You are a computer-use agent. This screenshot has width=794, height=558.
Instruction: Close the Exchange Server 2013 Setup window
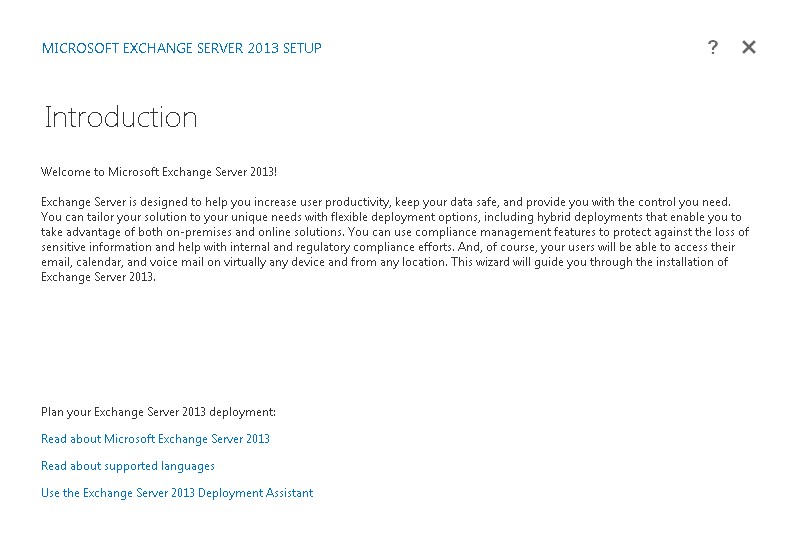click(749, 47)
